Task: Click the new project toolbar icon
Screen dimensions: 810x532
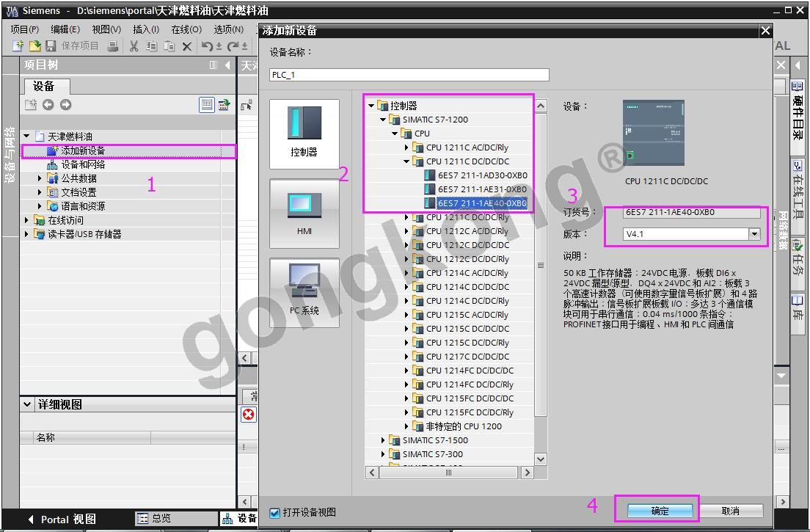Action: tap(18, 46)
